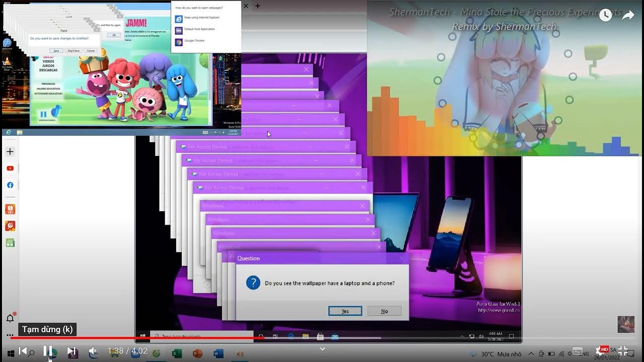This screenshot has width=644, height=362.
Task: Expand the chevron below the progress bar
Action: (323, 348)
